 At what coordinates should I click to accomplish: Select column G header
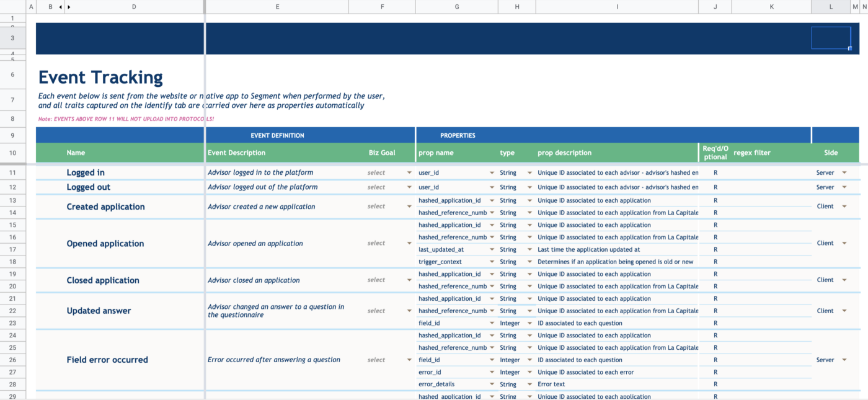pyautogui.click(x=457, y=7)
